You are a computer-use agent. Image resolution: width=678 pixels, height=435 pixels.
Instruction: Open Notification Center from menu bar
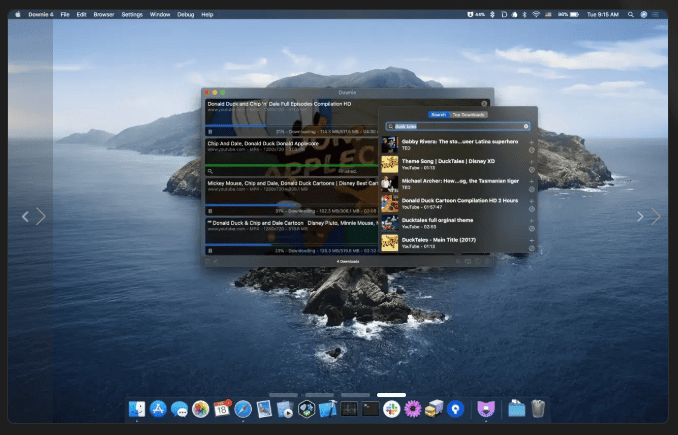pyautogui.click(x=656, y=14)
